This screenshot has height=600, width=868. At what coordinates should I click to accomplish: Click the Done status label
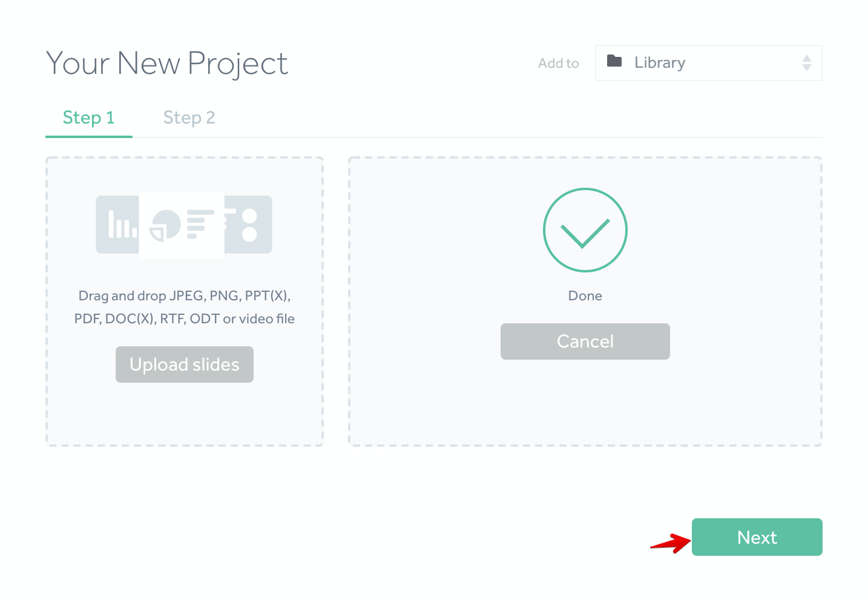tap(585, 296)
